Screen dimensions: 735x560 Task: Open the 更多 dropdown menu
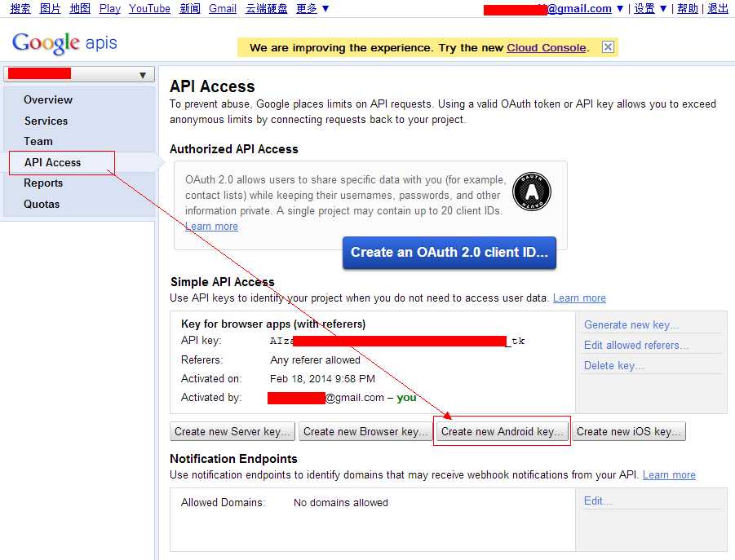coord(312,8)
